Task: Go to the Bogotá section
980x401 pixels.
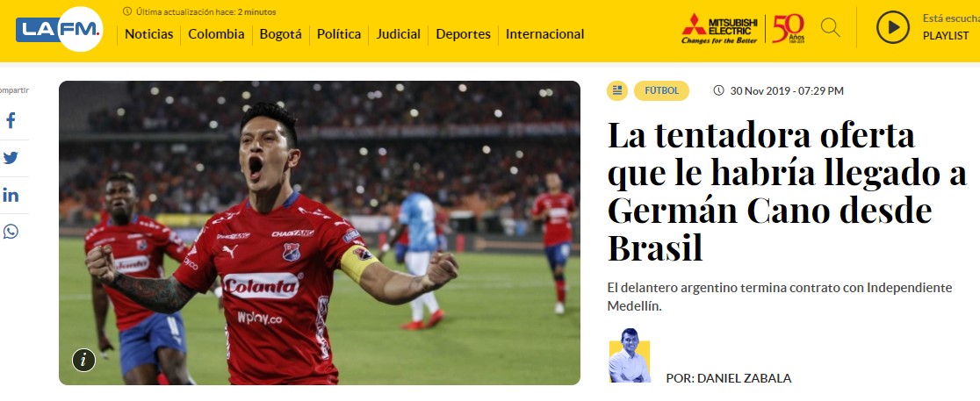Action: [281, 34]
